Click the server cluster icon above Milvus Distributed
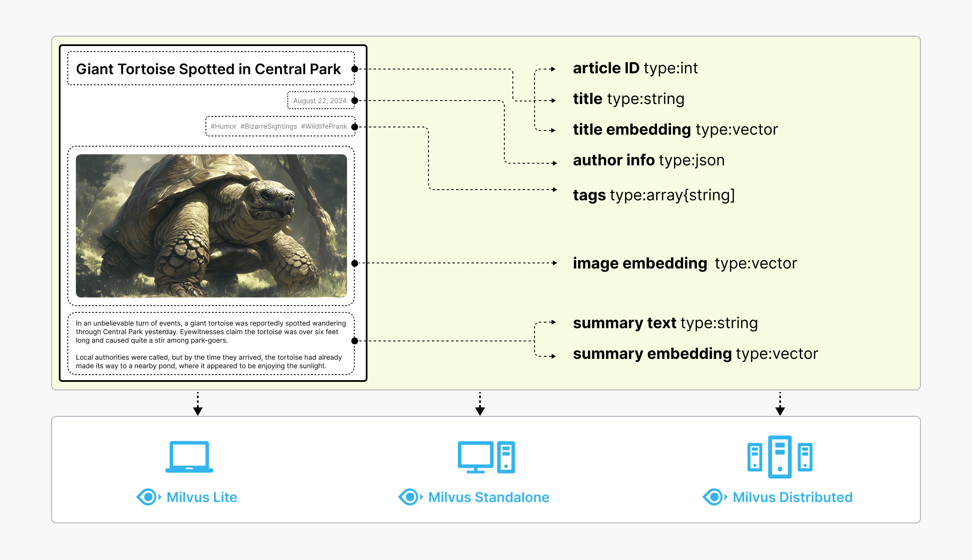Viewport: 972px width, 560px height. [x=780, y=457]
